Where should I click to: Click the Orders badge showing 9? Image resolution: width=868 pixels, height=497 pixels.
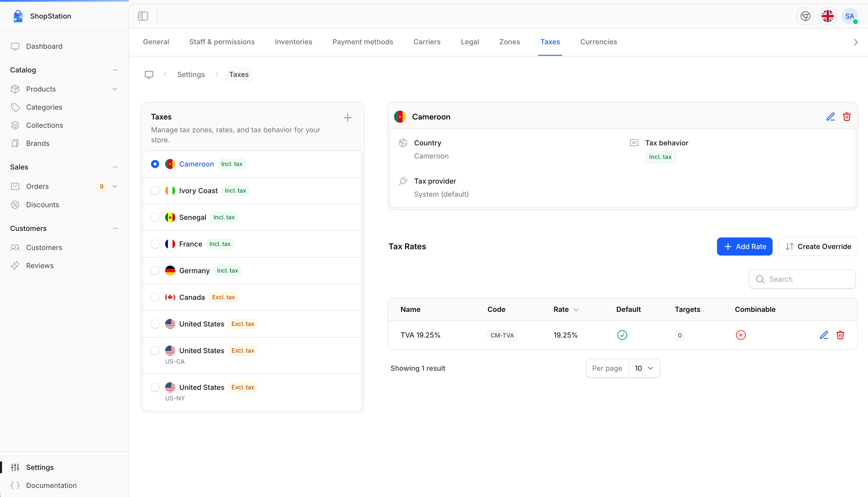click(x=101, y=187)
